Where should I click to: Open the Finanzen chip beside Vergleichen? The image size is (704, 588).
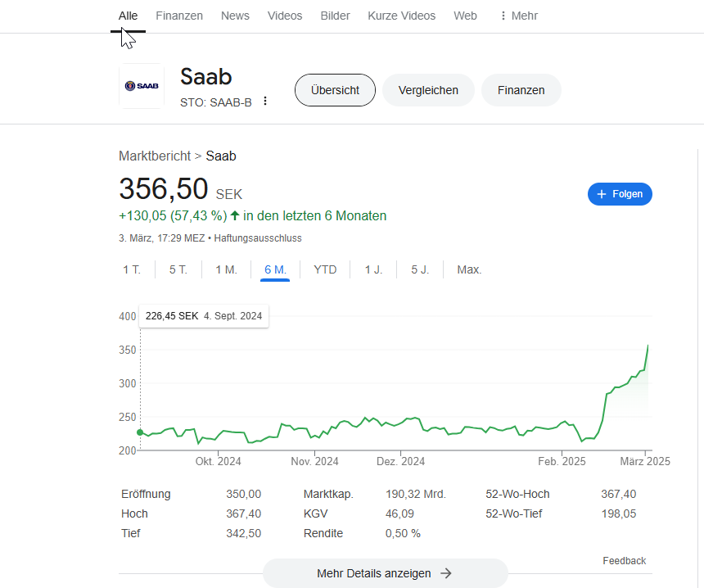click(521, 90)
